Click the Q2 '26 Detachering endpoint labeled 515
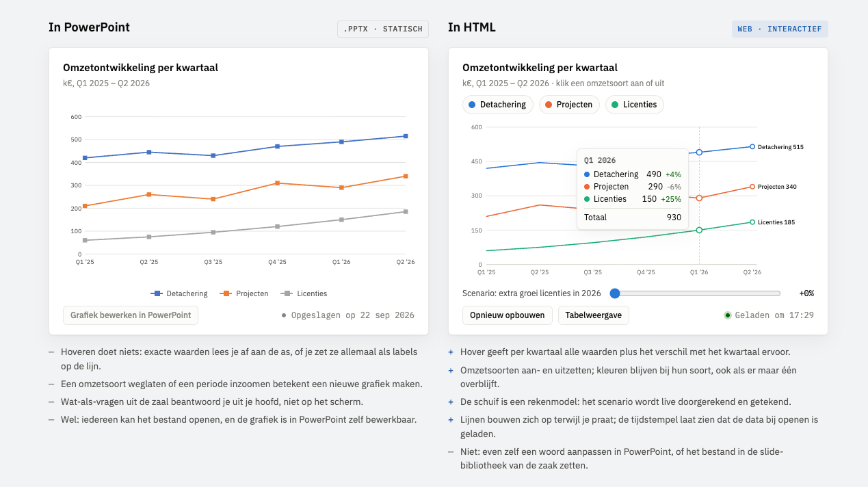Screen dimensions: 868x487 [x=752, y=146]
